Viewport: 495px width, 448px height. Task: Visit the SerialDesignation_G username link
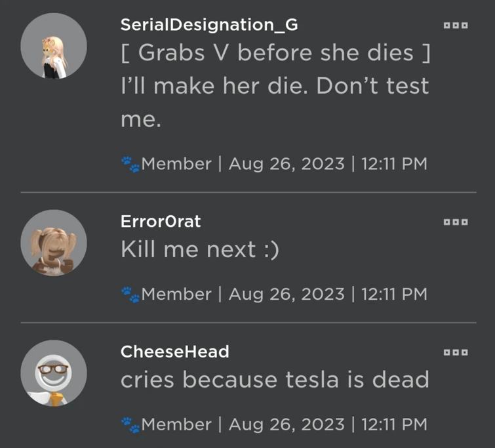(209, 25)
